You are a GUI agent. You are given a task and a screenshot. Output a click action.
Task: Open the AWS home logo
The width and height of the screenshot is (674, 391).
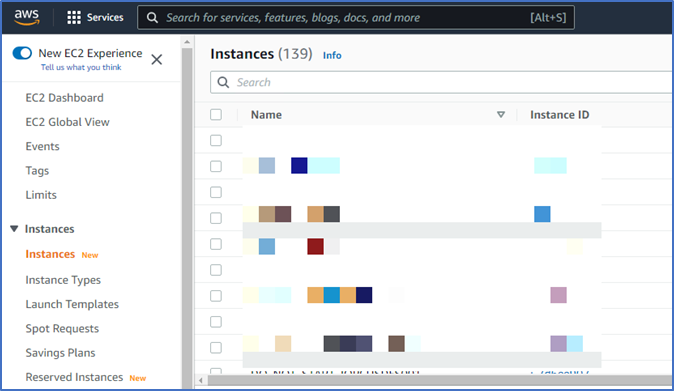pos(27,17)
